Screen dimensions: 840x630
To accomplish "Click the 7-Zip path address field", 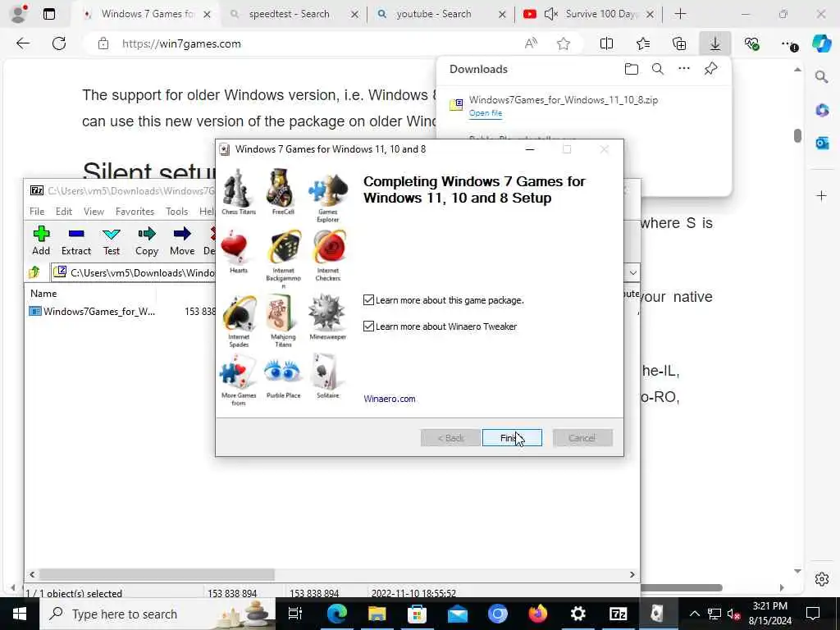I will pyautogui.click(x=344, y=272).
